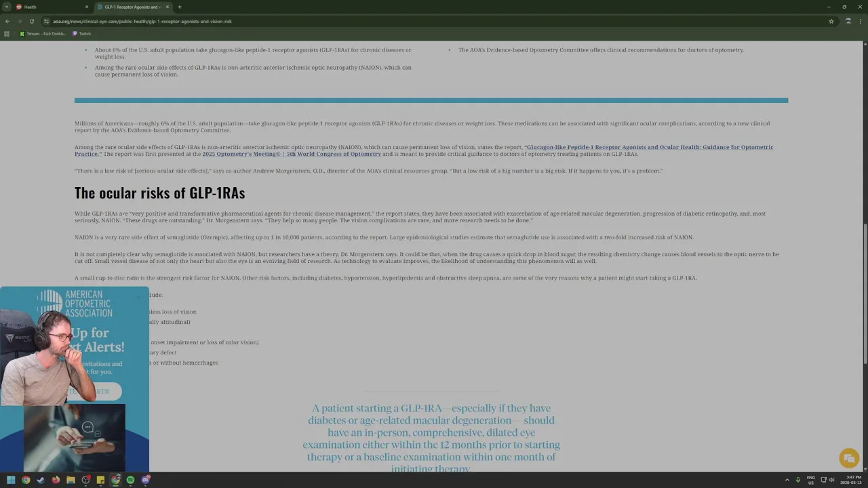Open the volume tray icon
The width and height of the screenshot is (868, 488).
point(832,480)
